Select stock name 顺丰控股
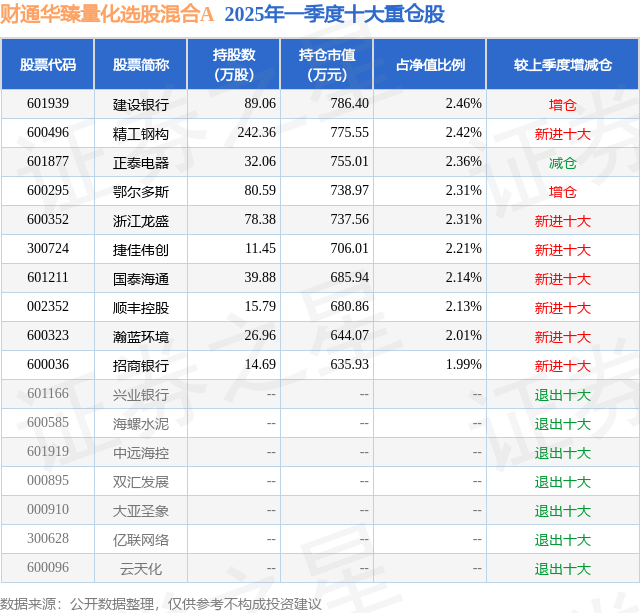 141,307
